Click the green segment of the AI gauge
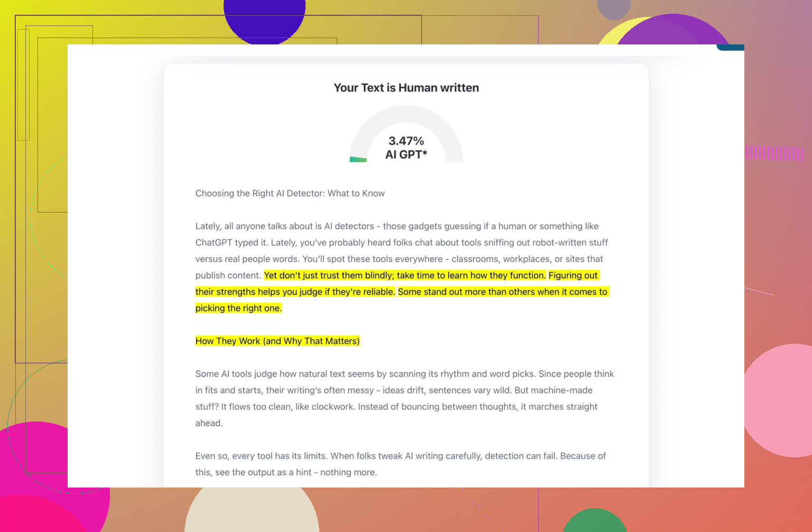This screenshot has width=812, height=532. [358, 159]
